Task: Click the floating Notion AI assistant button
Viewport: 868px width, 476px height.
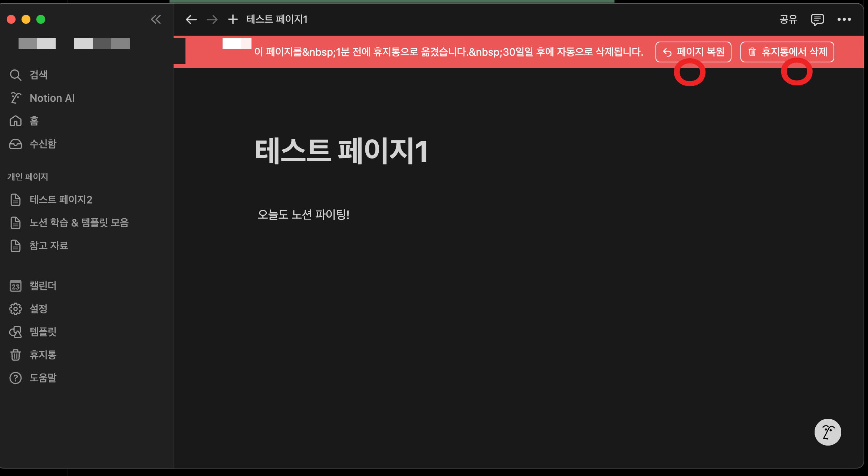Action: tap(828, 432)
